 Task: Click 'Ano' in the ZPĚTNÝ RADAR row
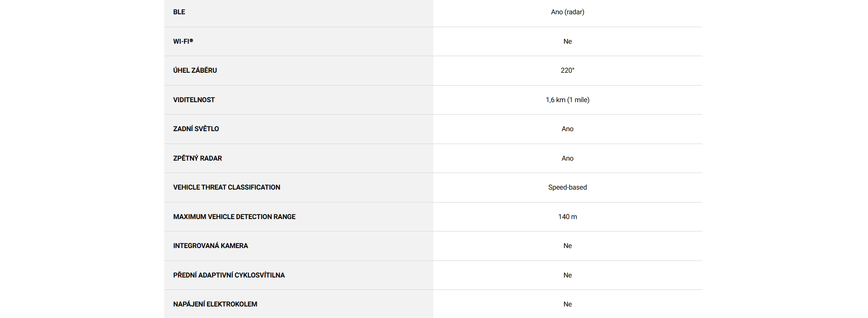(567, 158)
